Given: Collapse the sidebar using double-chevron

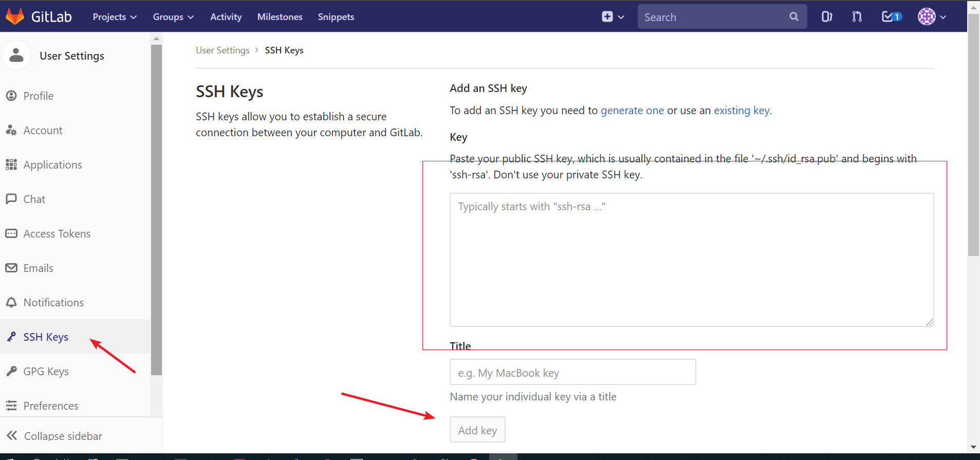Looking at the screenshot, I should (x=12, y=436).
